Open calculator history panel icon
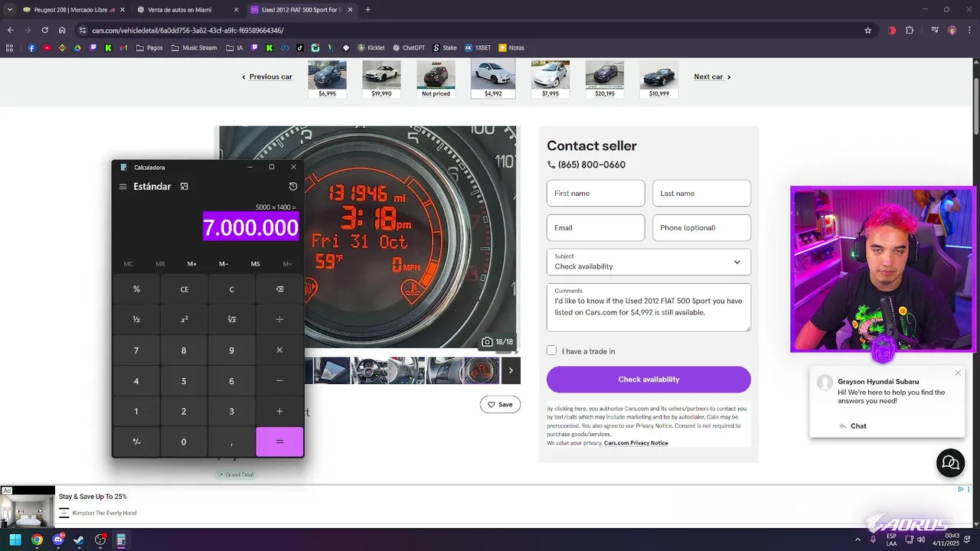 293,187
